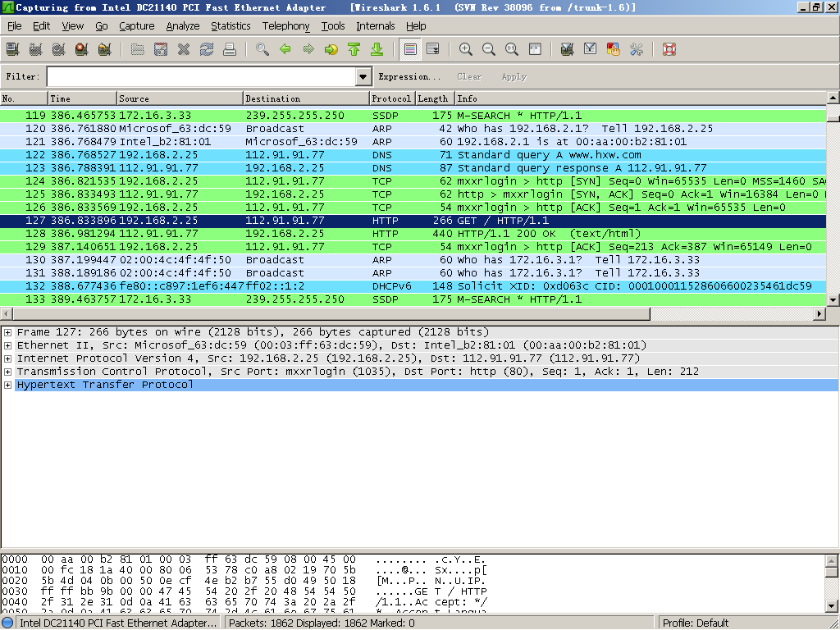Screen dimensions: 840x630
Task: Expand Transmission Control Protocol details
Action: pos(8,372)
